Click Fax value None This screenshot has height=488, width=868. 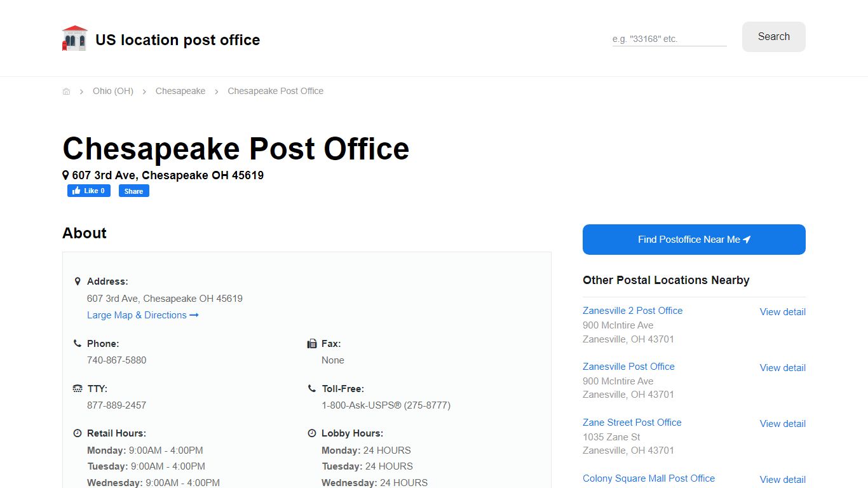[333, 360]
